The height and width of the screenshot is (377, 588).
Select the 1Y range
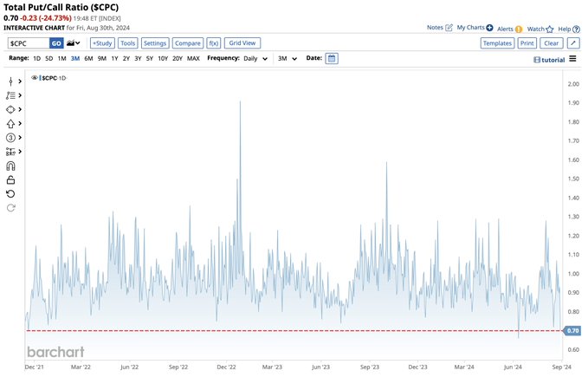pyautogui.click(x=115, y=59)
